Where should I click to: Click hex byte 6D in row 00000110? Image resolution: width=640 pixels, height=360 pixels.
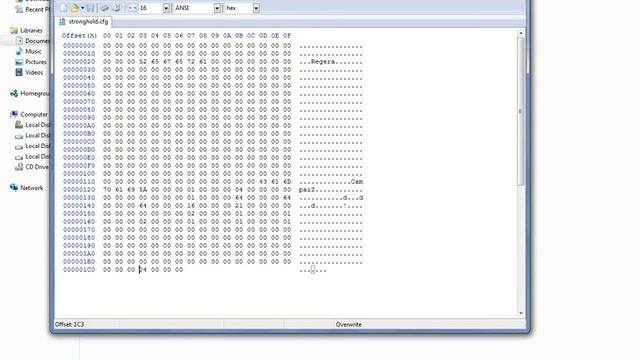[287, 182]
